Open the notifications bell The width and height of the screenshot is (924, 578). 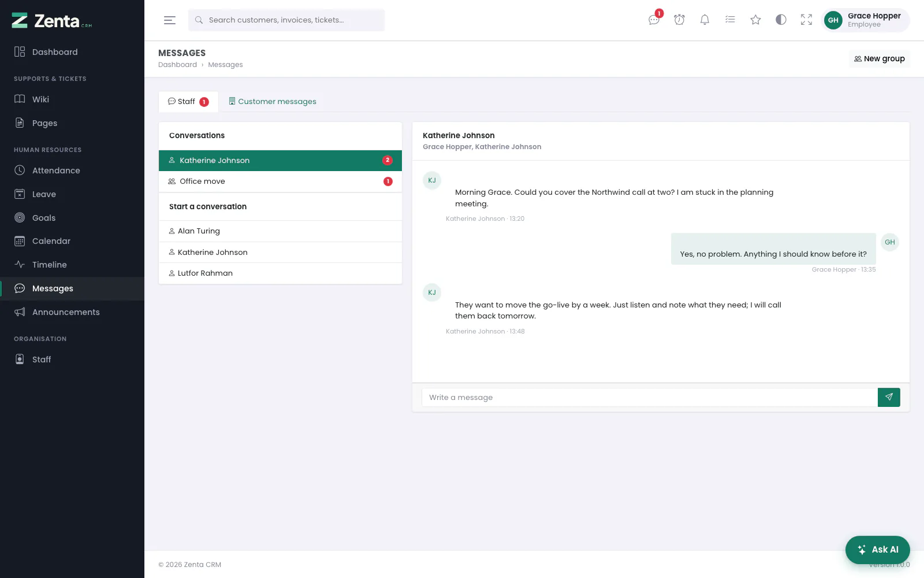[705, 20]
